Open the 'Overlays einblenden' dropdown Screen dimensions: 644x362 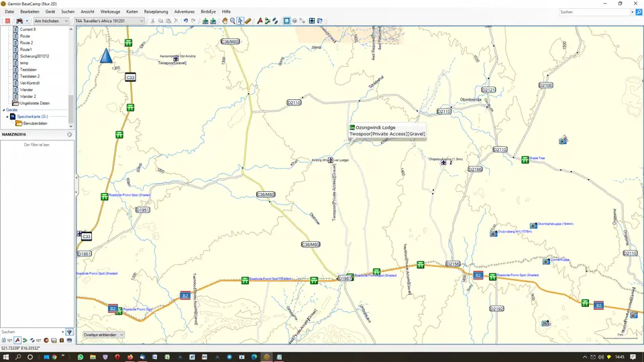[x=103, y=335]
